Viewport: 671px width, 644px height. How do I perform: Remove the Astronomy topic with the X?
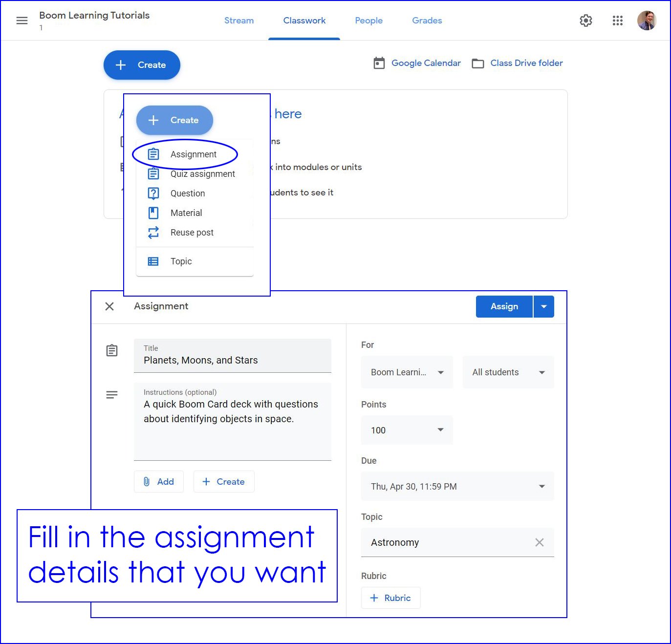[540, 542]
